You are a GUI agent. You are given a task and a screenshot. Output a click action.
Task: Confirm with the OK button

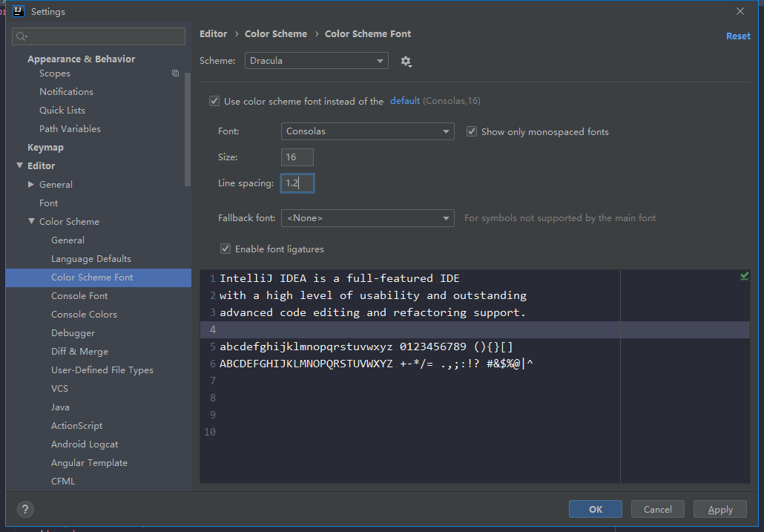pos(596,509)
